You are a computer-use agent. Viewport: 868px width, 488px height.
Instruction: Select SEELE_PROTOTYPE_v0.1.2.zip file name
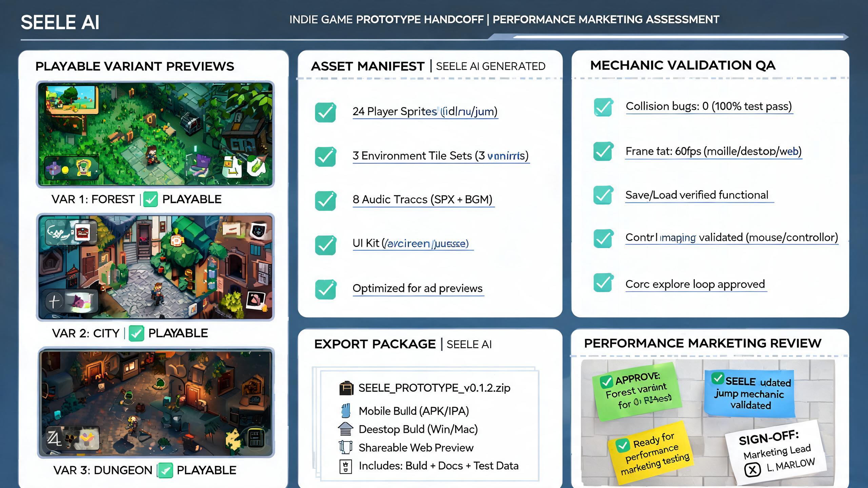pos(434,388)
